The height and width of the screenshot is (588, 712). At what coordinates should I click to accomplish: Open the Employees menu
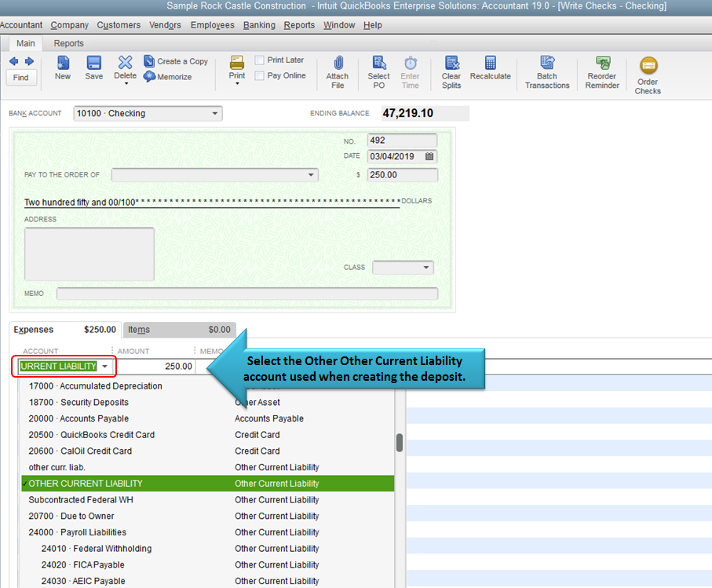pos(213,25)
